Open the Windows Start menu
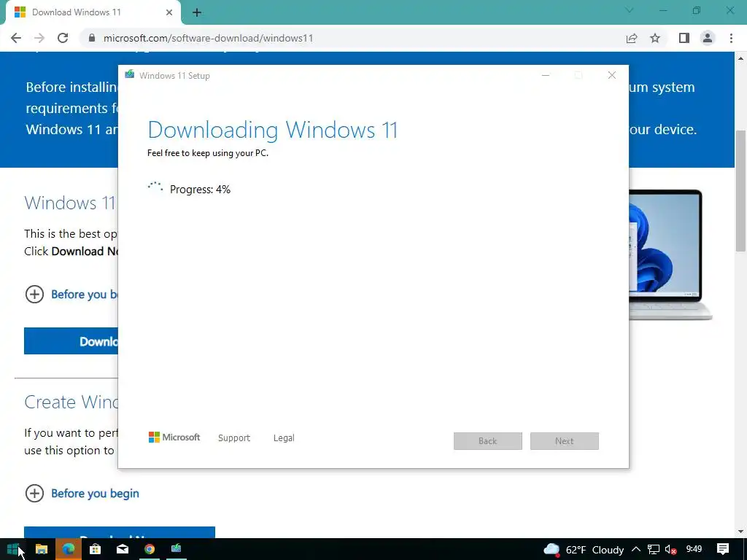 [13, 549]
